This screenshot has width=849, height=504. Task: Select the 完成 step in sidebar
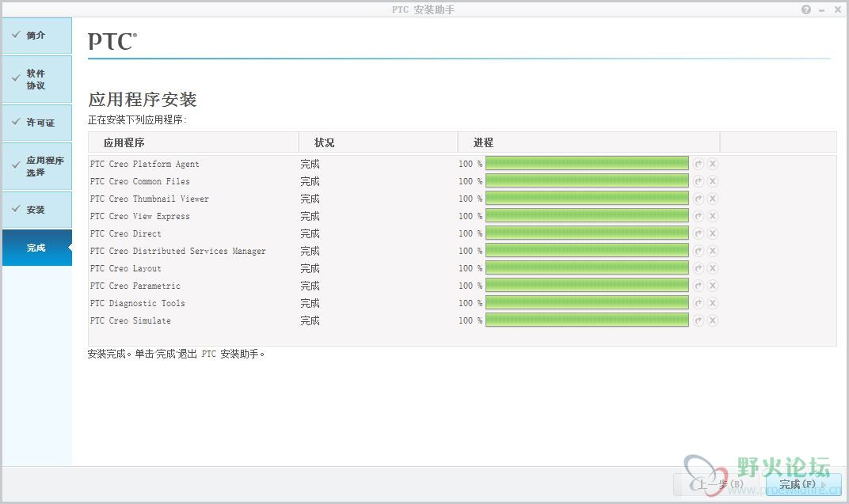pyautogui.click(x=36, y=248)
